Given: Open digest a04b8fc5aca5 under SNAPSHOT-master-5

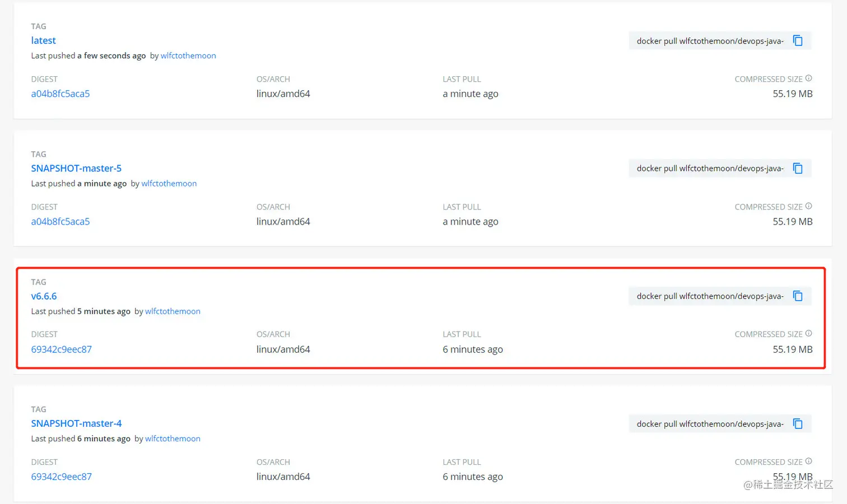Looking at the screenshot, I should click(x=61, y=221).
